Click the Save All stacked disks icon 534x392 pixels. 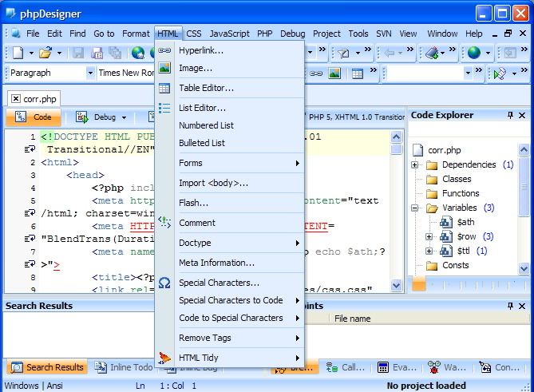pos(115,53)
